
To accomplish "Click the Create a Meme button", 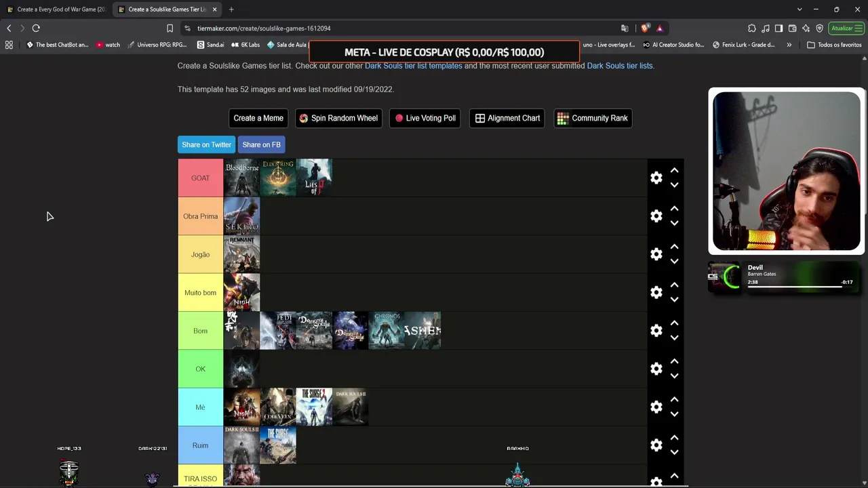I will (258, 118).
